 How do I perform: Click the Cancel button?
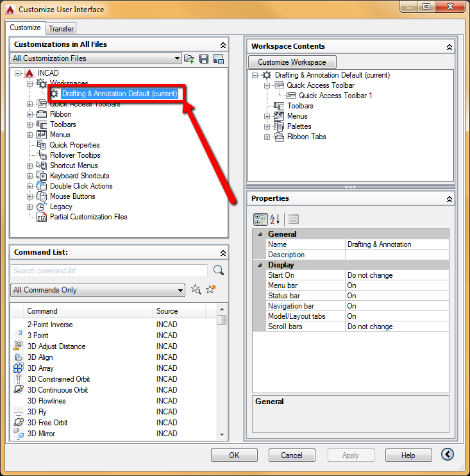(292, 455)
